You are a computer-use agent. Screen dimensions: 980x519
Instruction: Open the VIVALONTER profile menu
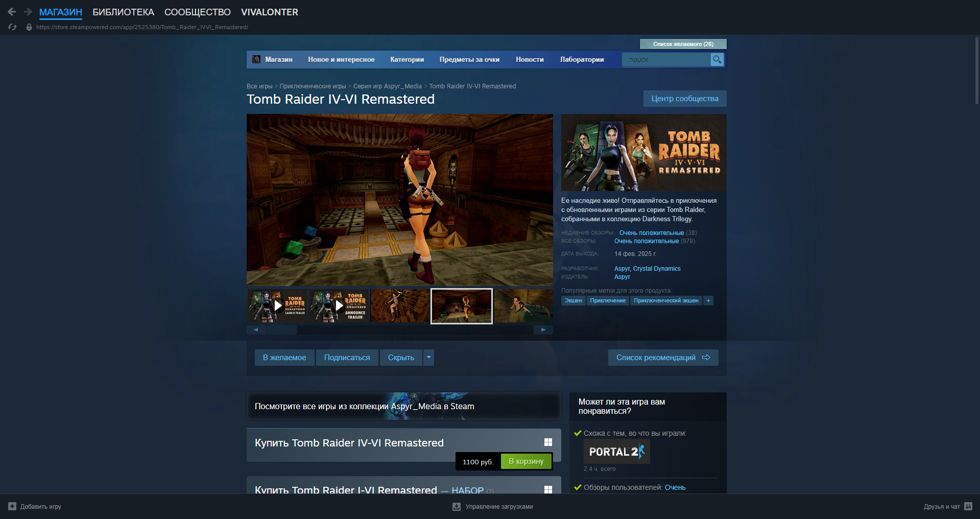270,12
